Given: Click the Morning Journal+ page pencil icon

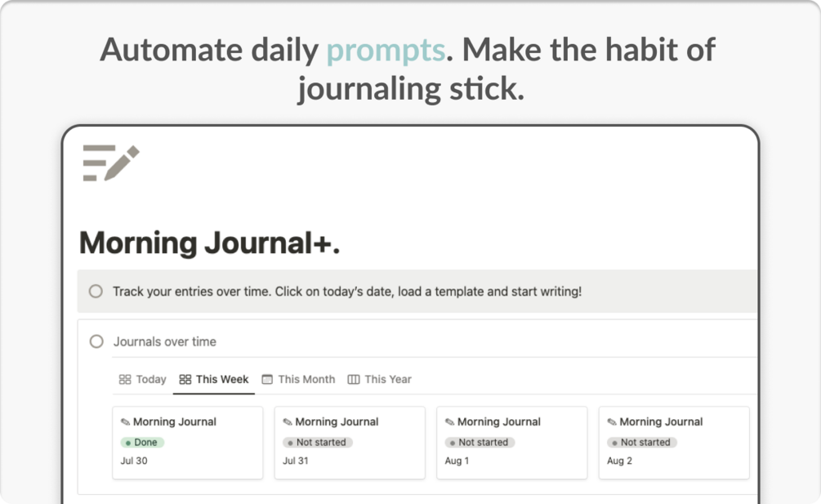Looking at the screenshot, I should coord(111,163).
